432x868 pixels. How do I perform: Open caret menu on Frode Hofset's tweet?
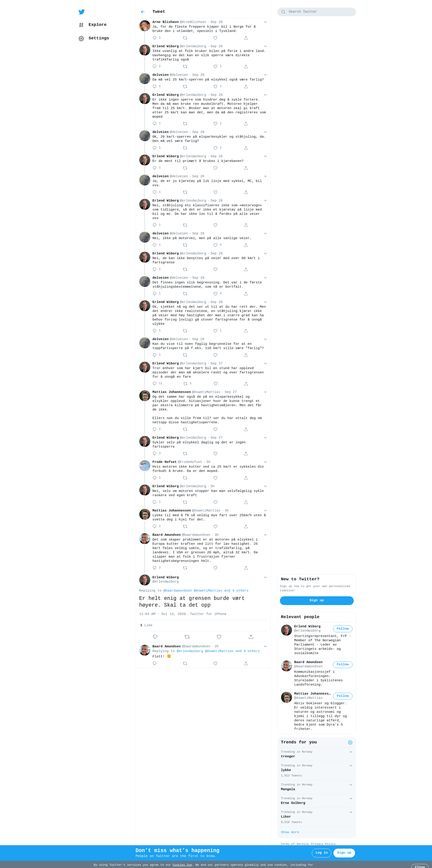point(265,462)
